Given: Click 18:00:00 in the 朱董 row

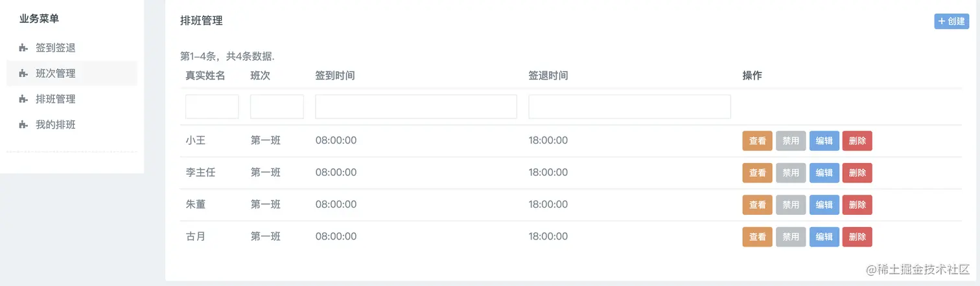Looking at the screenshot, I should click(x=548, y=204).
